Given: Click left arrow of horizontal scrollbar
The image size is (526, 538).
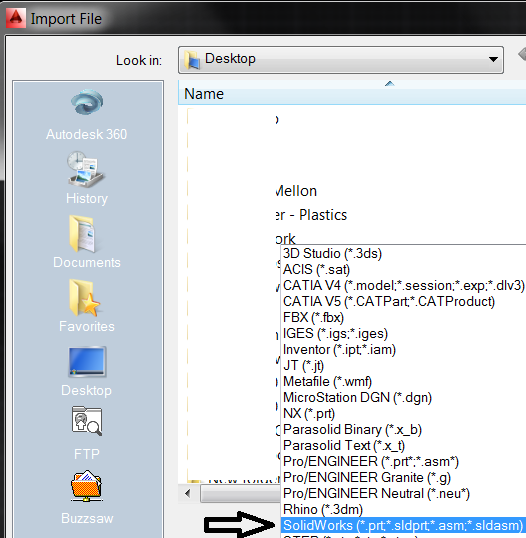Looking at the screenshot, I should [188, 494].
